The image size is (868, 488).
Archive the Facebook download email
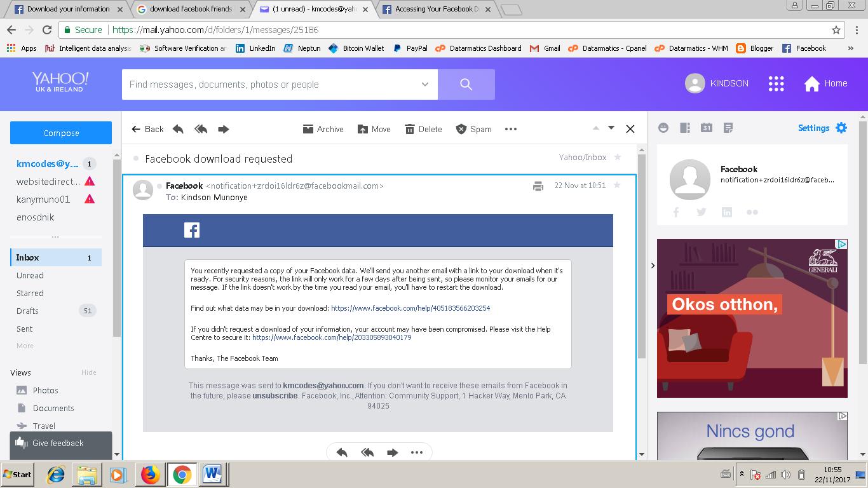[323, 129]
